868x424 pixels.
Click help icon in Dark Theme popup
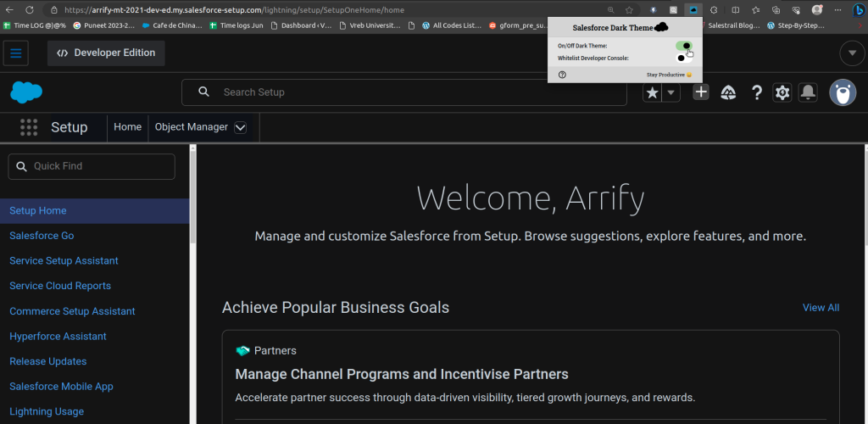click(563, 75)
